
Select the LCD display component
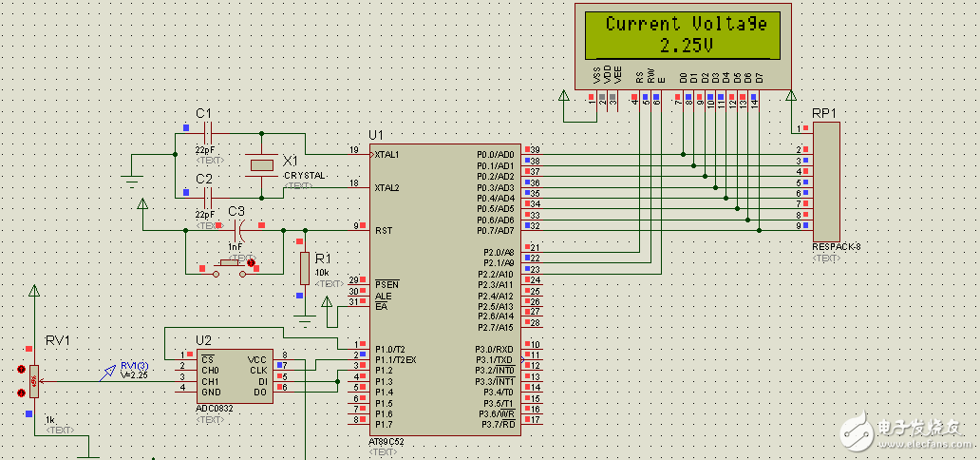(x=683, y=46)
